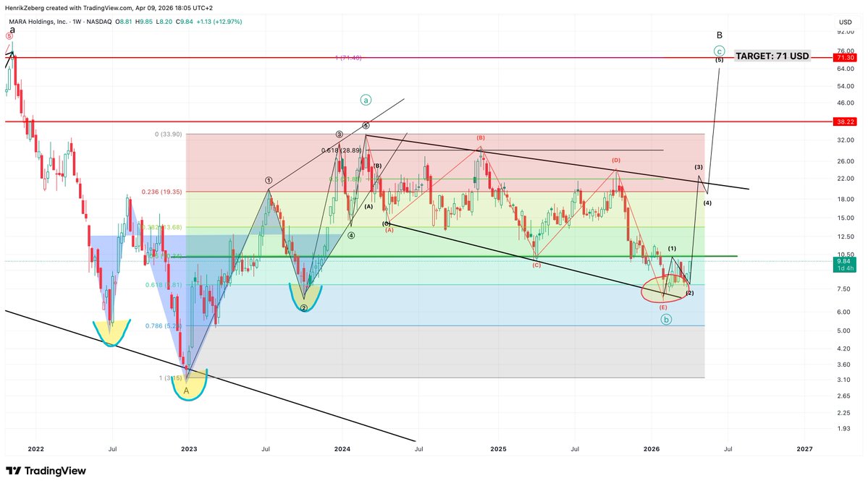Select the Fibonacci label 0.618 (28.89)
This screenshot has width=868, height=486.
coord(342,150)
